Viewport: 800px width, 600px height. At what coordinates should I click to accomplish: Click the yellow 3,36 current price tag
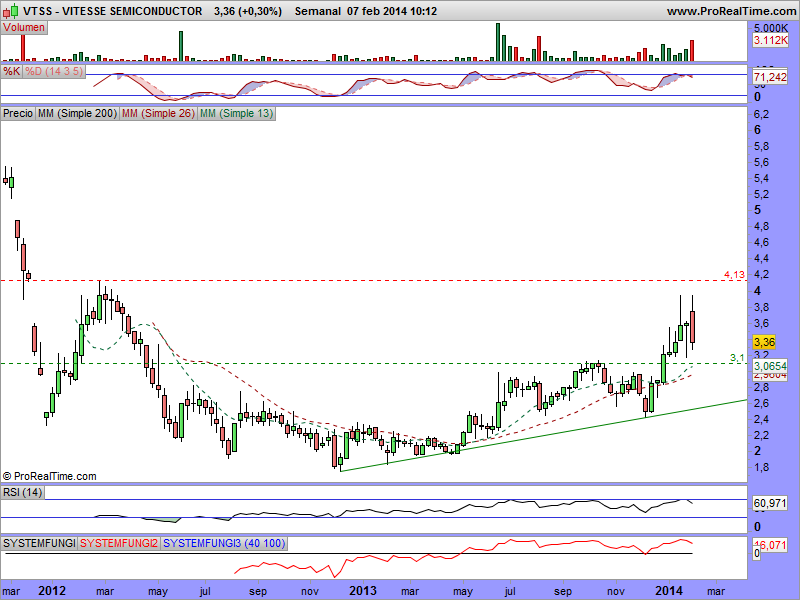[x=764, y=342]
